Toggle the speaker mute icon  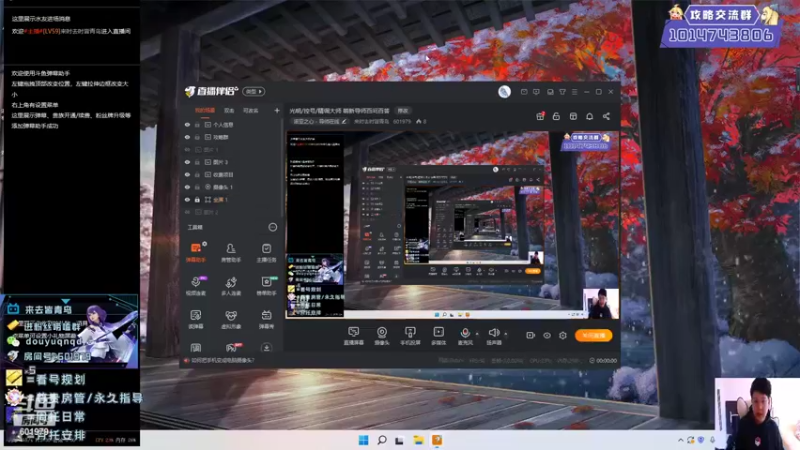point(493,333)
